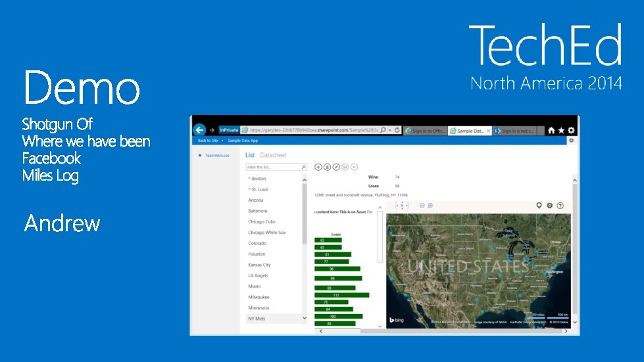Click team list scrollbar down arrow

pos(305,318)
